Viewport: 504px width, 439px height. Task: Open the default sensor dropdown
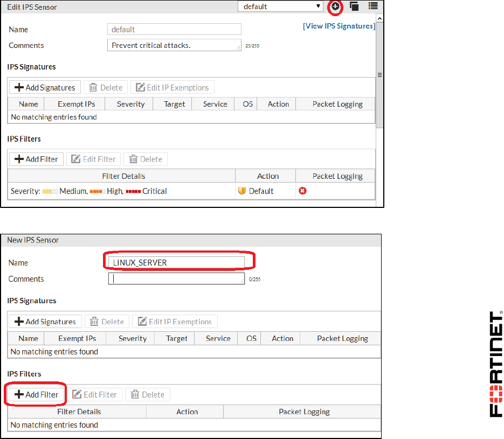pos(280,6)
